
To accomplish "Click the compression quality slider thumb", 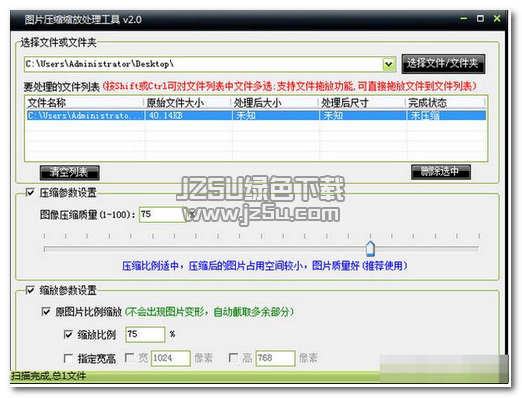I will click(370, 249).
